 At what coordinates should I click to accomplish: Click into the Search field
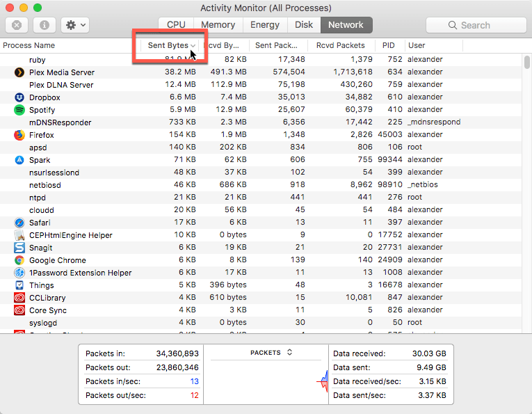tap(475, 25)
